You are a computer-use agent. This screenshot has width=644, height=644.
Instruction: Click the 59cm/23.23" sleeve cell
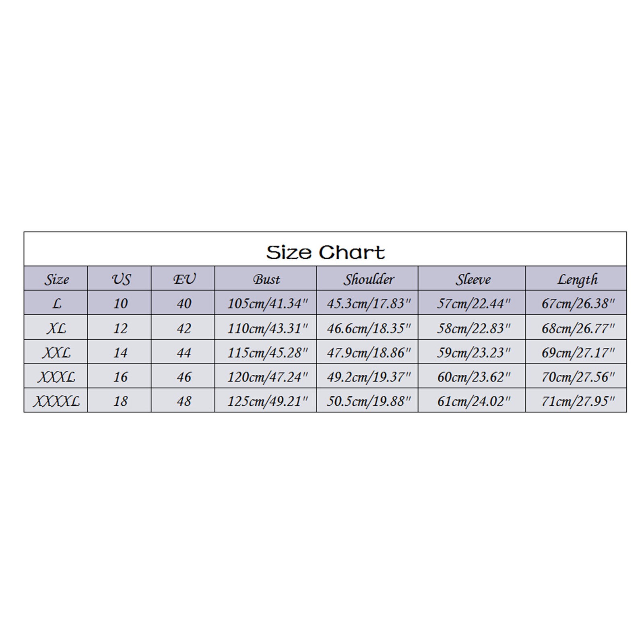472,352
